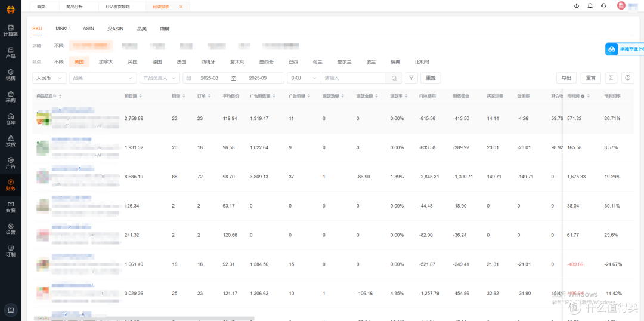The height and width of the screenshot is (321, 644).
Task: Select the 不限 option for 站点
Action: coord(58,61)
